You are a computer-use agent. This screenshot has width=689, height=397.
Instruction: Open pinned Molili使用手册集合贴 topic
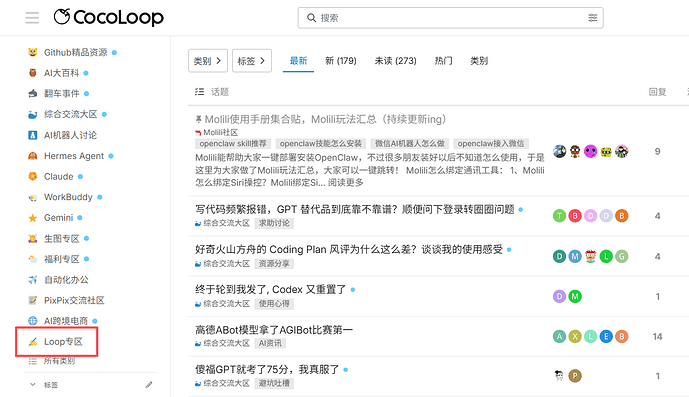tap(325, 119)
